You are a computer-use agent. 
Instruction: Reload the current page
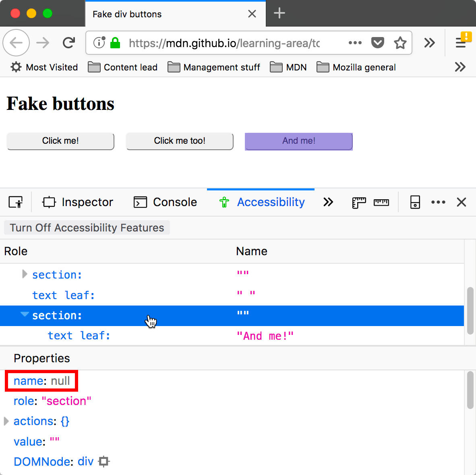click(x=68, y=43)
